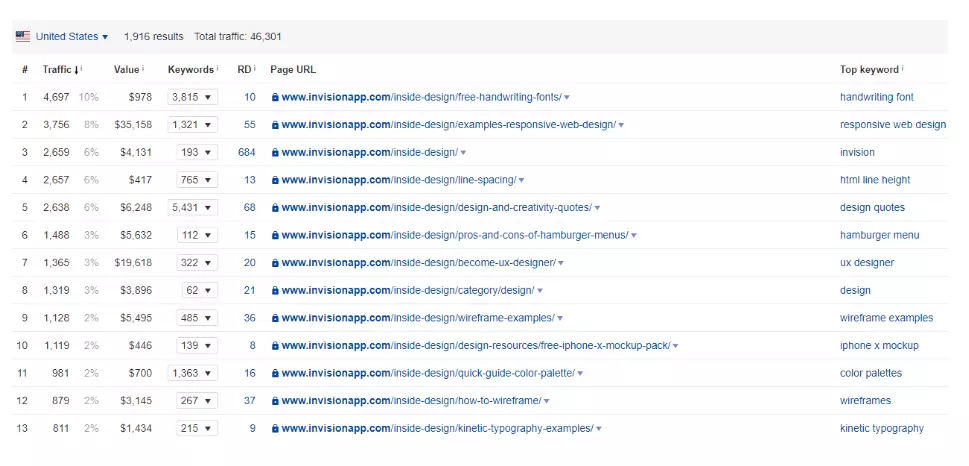
Task: Open the pros-and-cons-of-hamburger-menus page URL
Action: tap(455, 235)
